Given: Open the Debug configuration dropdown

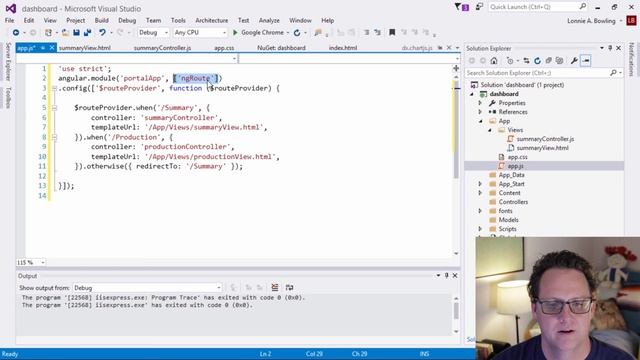Looking at the screenshot, I should (x=153, y=32).
